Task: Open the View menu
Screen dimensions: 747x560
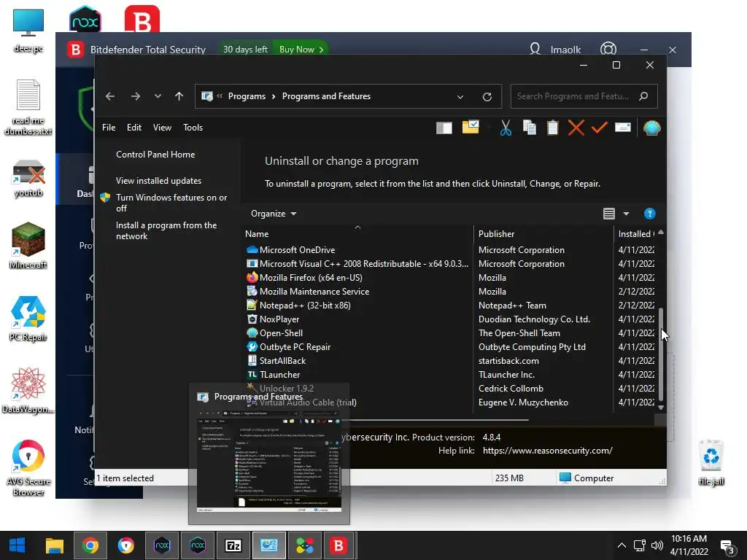Action: click(x=162, y=128)
